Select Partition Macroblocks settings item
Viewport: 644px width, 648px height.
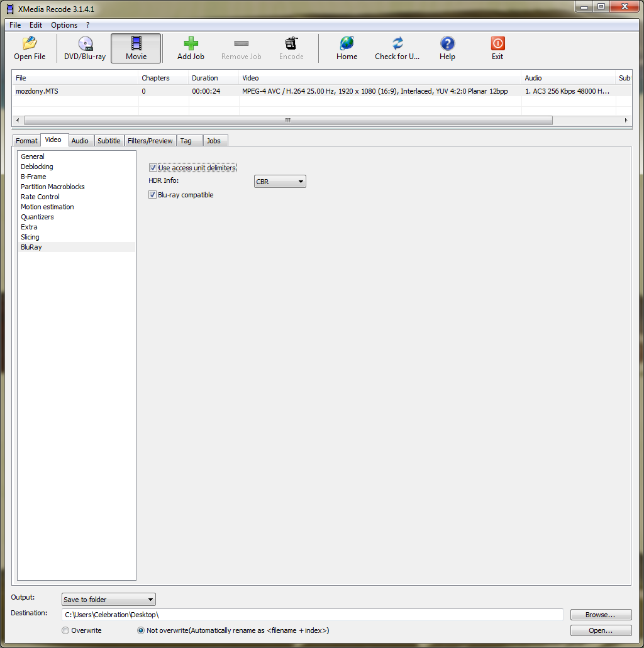[77, 187]
